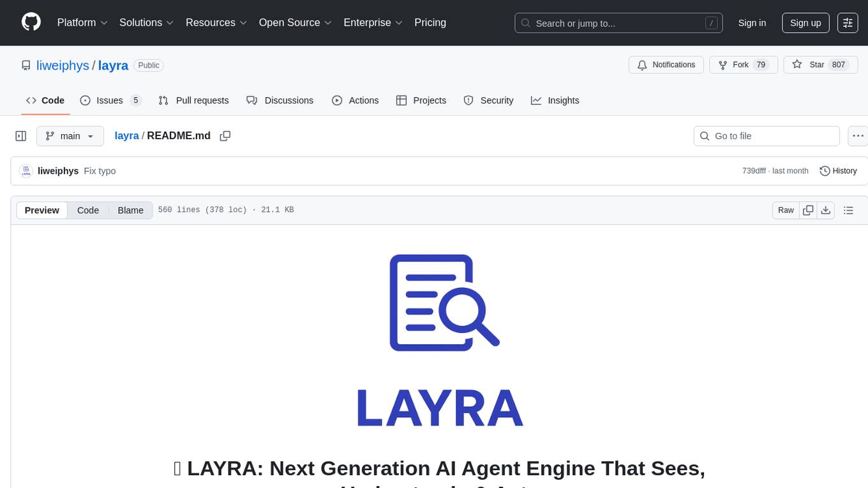
Task: Switch to Code view
Action: point(88,210)
